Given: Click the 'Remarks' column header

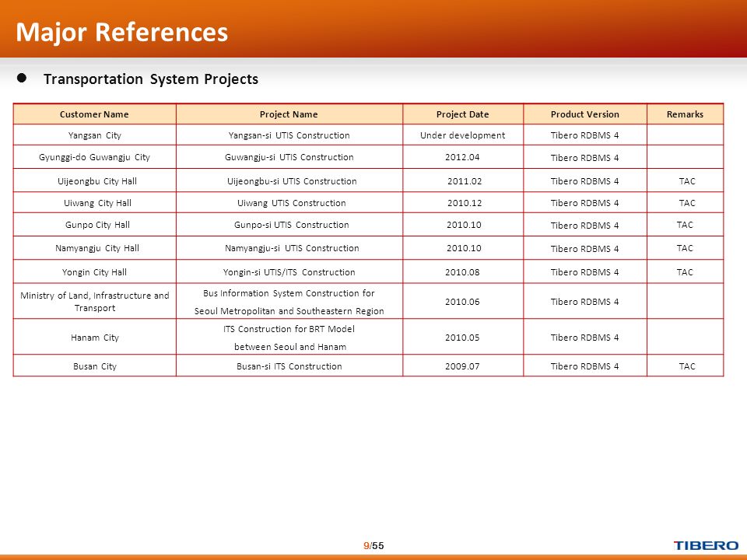Looking at the screenshot, I should pyautogui.click(x=685, y=114).
